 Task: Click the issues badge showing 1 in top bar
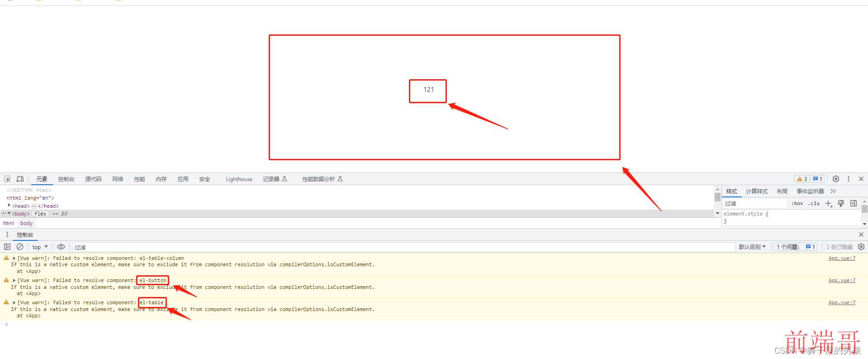click(x=817, y=179)
